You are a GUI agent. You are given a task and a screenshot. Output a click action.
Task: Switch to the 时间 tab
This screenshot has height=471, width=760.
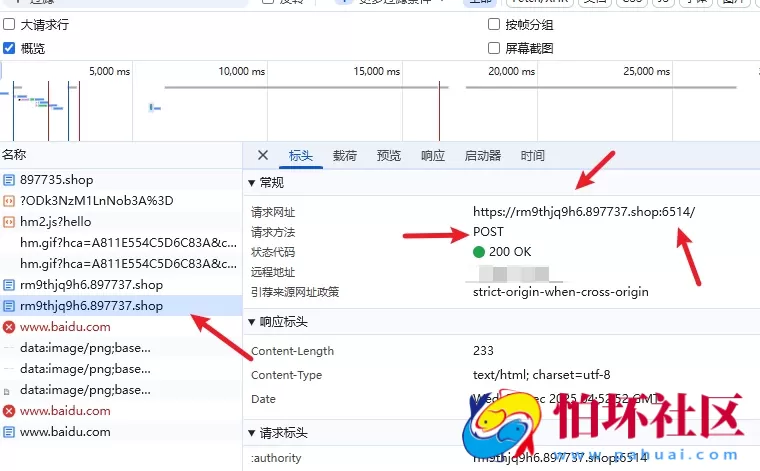533,156
